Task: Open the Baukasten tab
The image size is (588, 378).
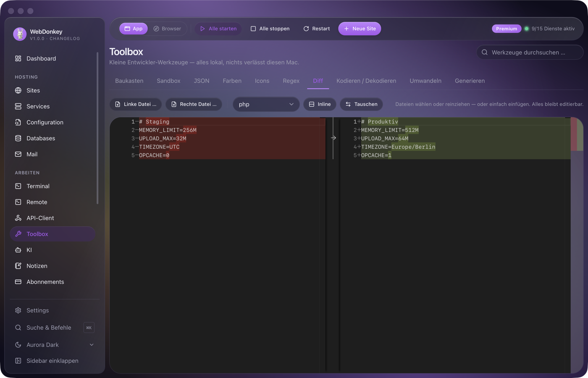Action: tap(129, 81)
